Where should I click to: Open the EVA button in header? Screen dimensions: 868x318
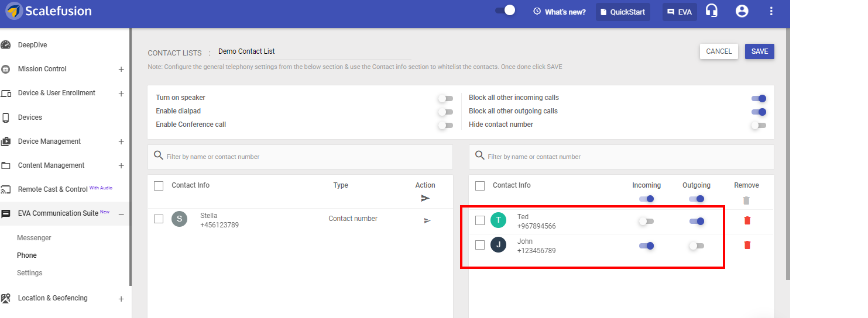click(680, 12)
